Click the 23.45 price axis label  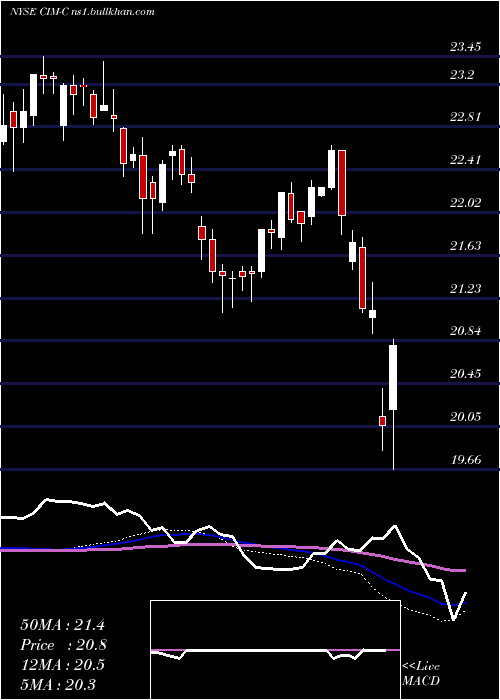coord(465,46)
